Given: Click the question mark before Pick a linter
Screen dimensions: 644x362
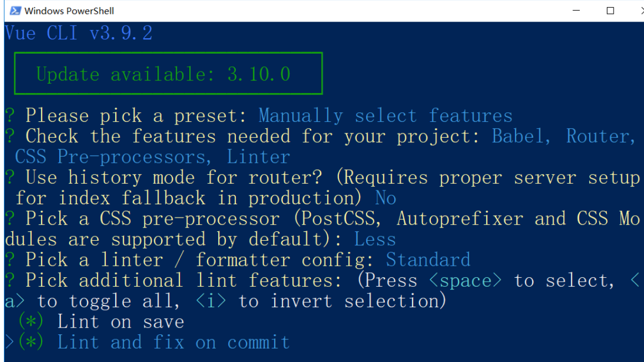Looking at the screenshot, I should [11, 260].
